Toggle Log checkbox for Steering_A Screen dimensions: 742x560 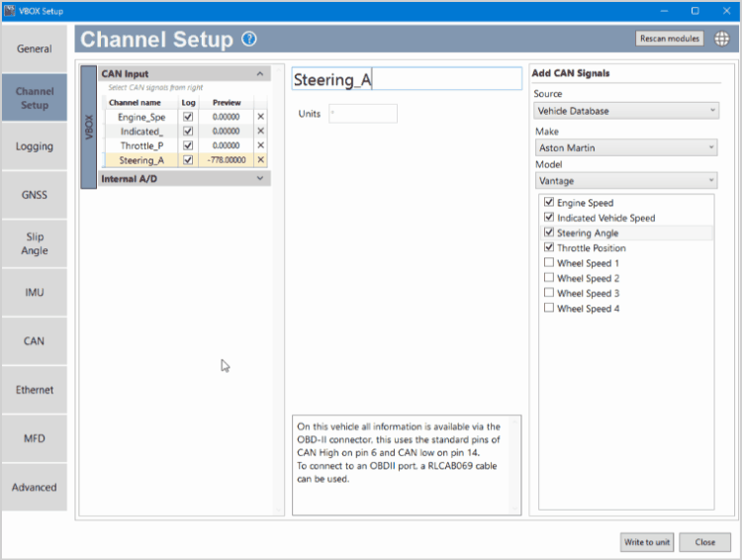click(188, 160)
